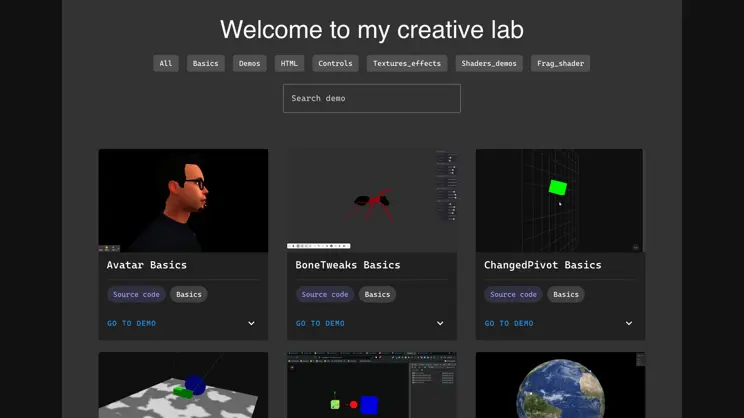
Task: Filter demos by Basics category
Action: [205, 63]
